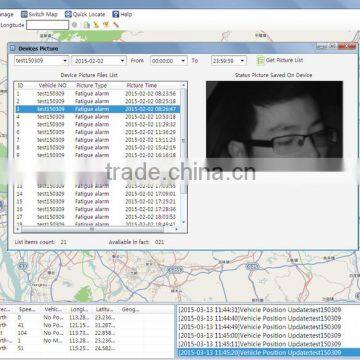Click Get Picture List button
360x360 pixels.
pyautogui.click(x=280, y=60)
